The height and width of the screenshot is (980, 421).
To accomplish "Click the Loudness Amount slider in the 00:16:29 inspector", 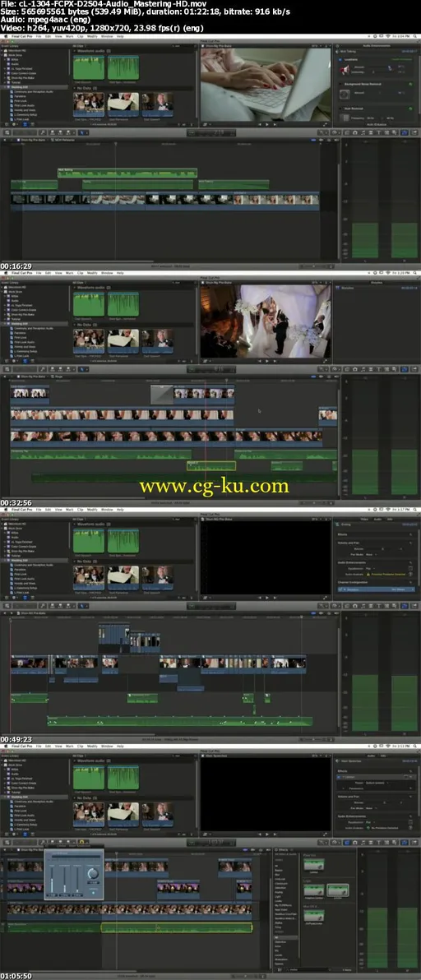I will [381, 67].
